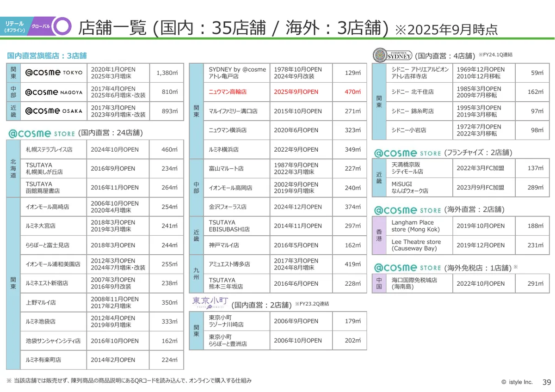Image resolution: width=555 pixels, height=392 pixels.
Task: Click the page number 39
Action: 546,382
